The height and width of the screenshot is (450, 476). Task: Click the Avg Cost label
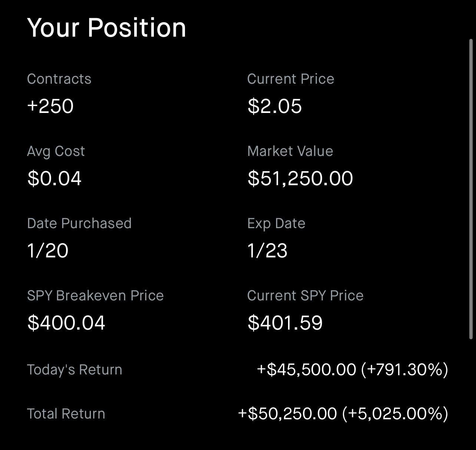tap(56, 151)
